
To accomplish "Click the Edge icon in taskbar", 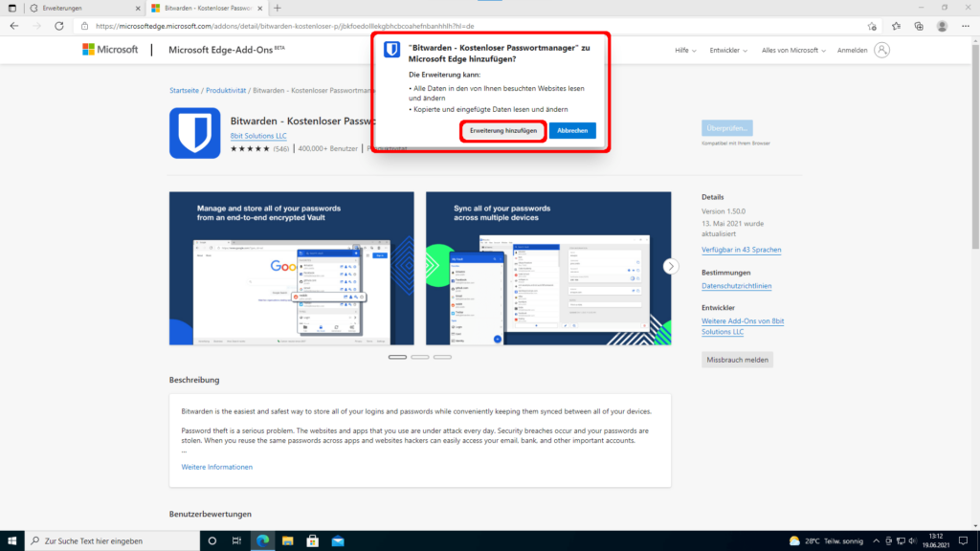I will pyautogui.click(x=262, y=541).
